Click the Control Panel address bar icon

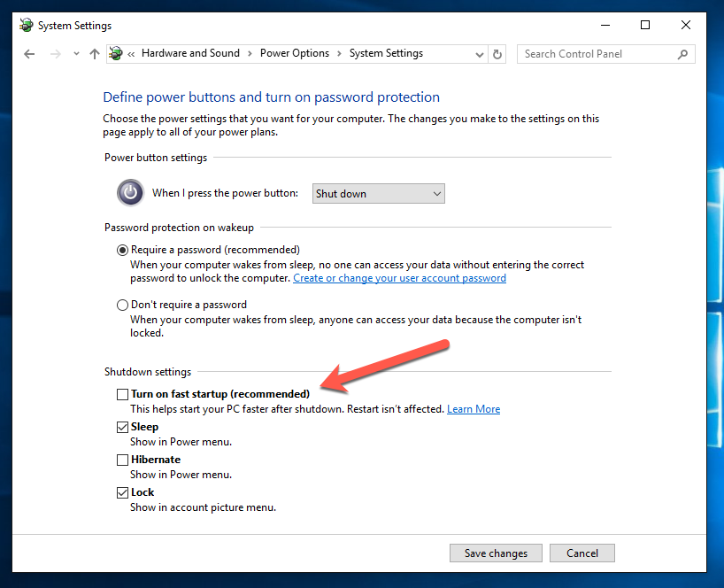(x=115, y=54)
